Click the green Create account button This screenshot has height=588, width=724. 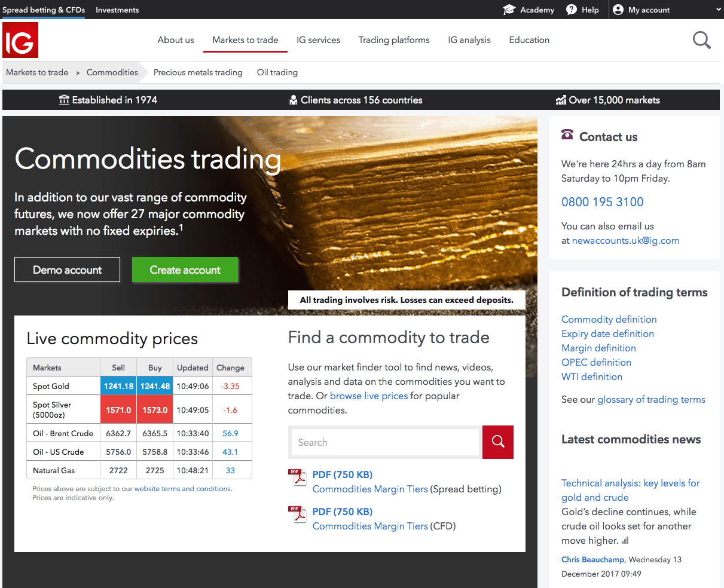pyautogui.click(x=185, y=269)
